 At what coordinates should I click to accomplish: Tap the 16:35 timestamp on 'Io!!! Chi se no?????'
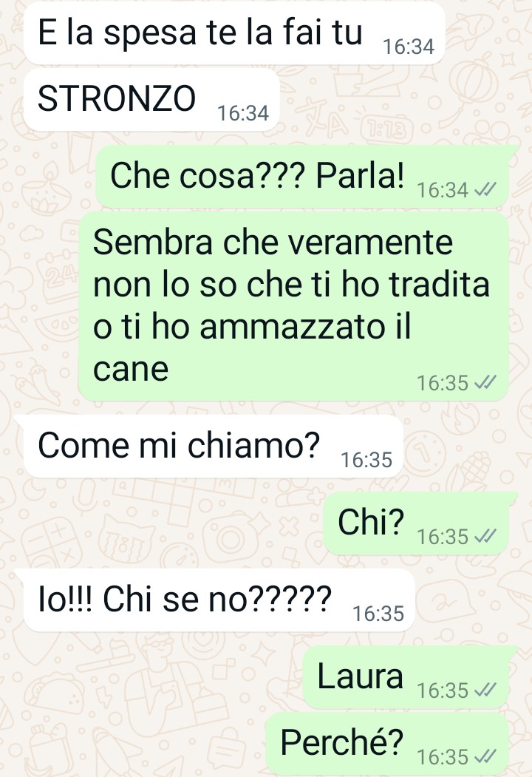pyautogui.click(x=378, y=614)
